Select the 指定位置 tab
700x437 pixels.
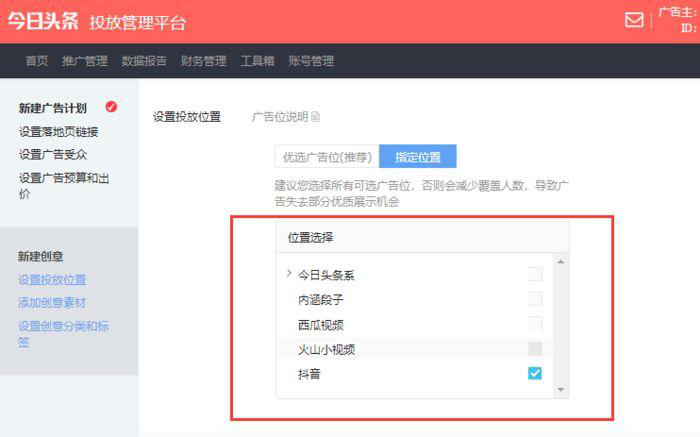pos(418,157)
